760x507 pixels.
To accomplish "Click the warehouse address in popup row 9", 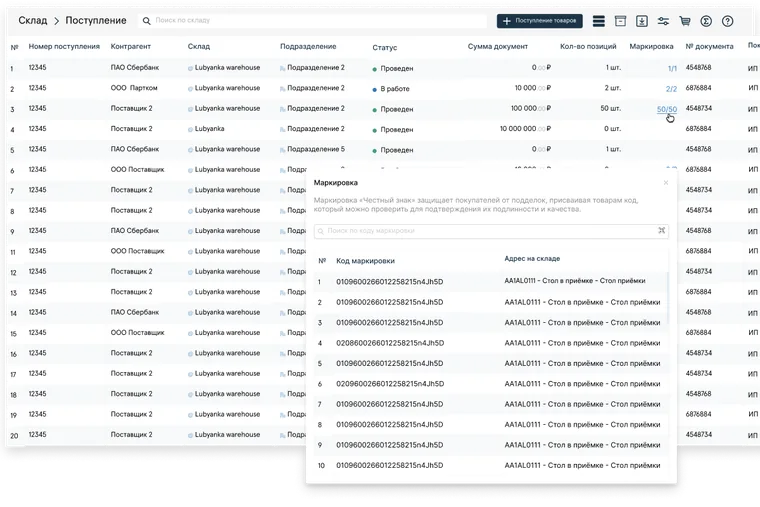I will (x=582, y=445).
